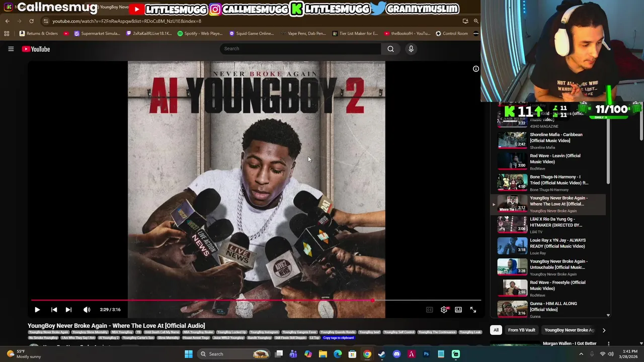Switch to Google Chrome taskbar icon

[367, 354]
